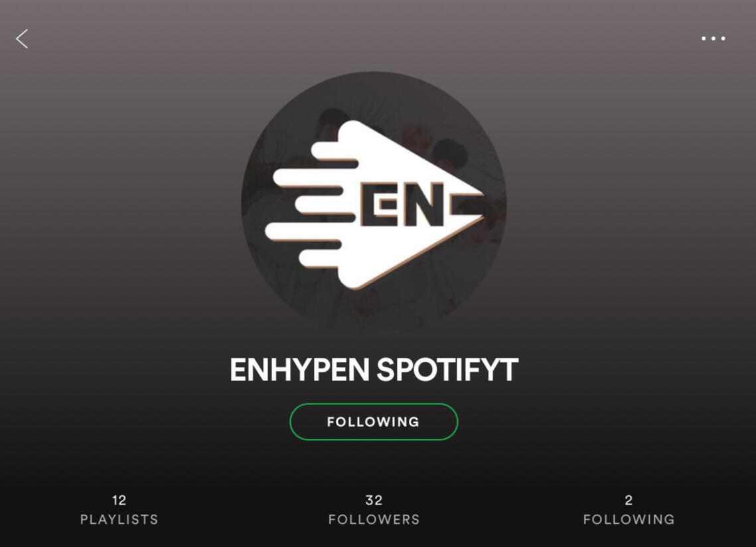Open the FOLLOWING stats label at bottom
756x547 pixels.
(x=629, y=520)
